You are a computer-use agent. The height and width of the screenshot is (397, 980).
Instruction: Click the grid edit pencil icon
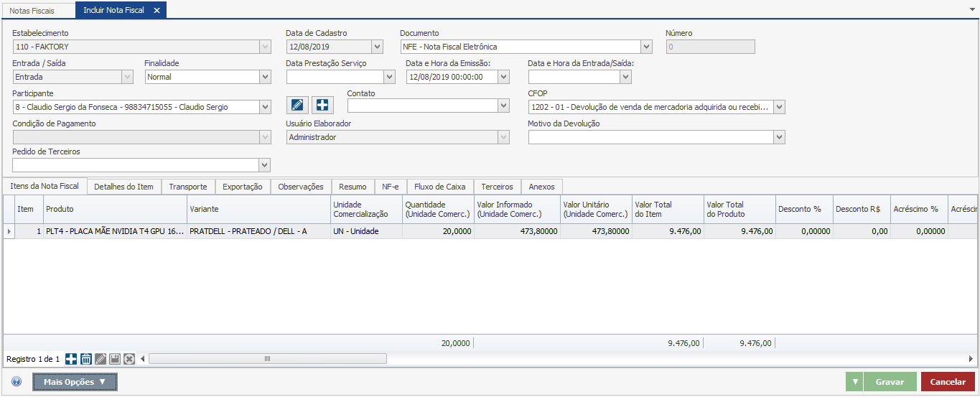101,359
